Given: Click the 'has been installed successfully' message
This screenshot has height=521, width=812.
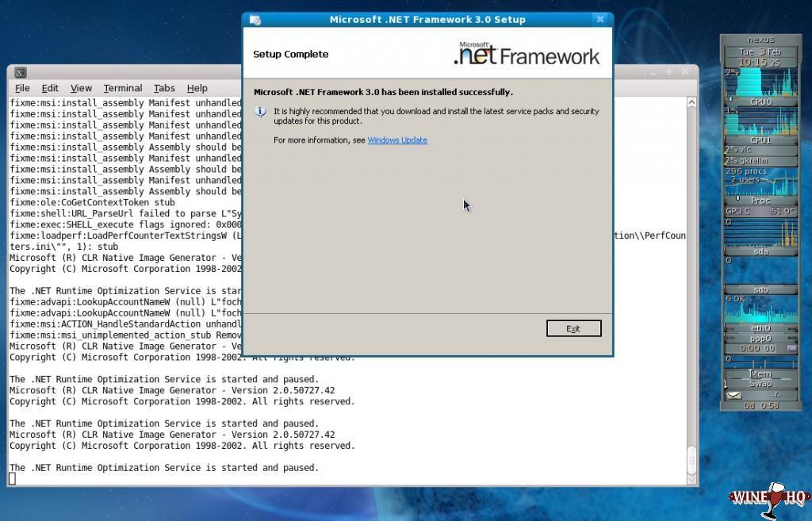Looking at the screenshot, I should [x=383, y=92].
